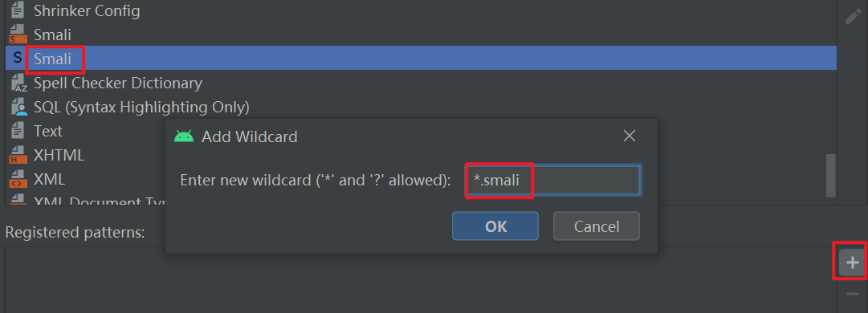Click the minus icon to remove pattern
Image resolution: width=868 pixels, height=313 pixels.
point(852,294)
